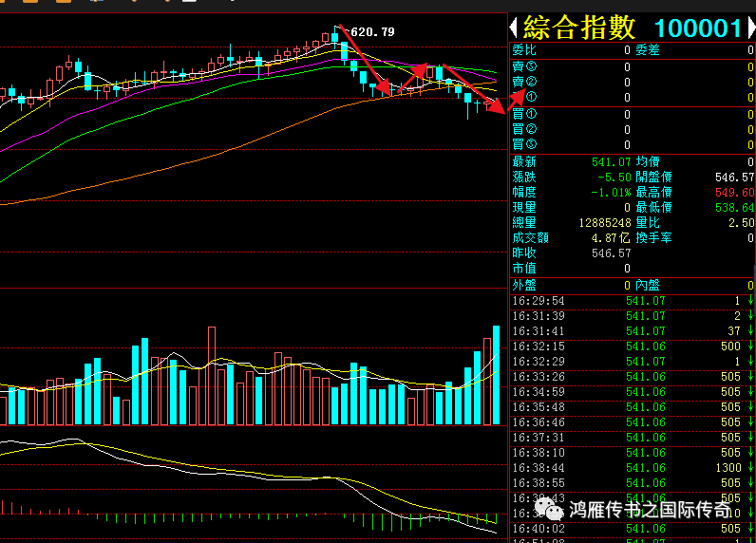Click the 量比 value 2.50
The image size is (756, 543).
741,223
